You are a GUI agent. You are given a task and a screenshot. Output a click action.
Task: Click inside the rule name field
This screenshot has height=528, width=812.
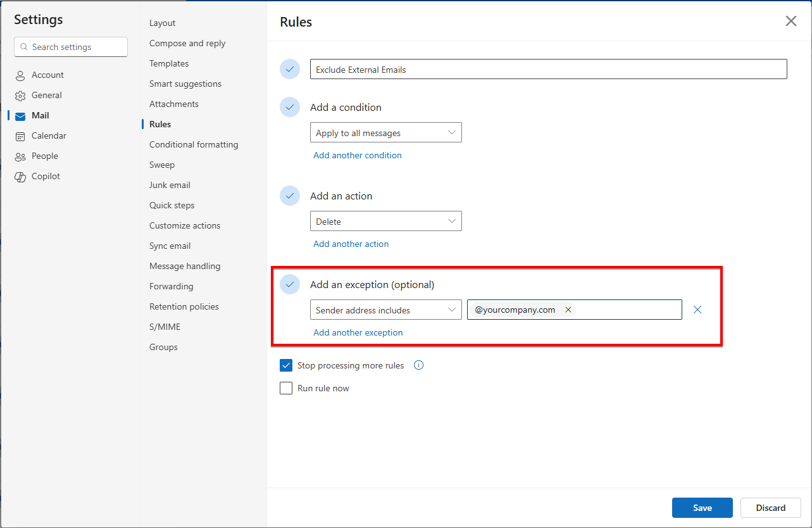[548, 70]
